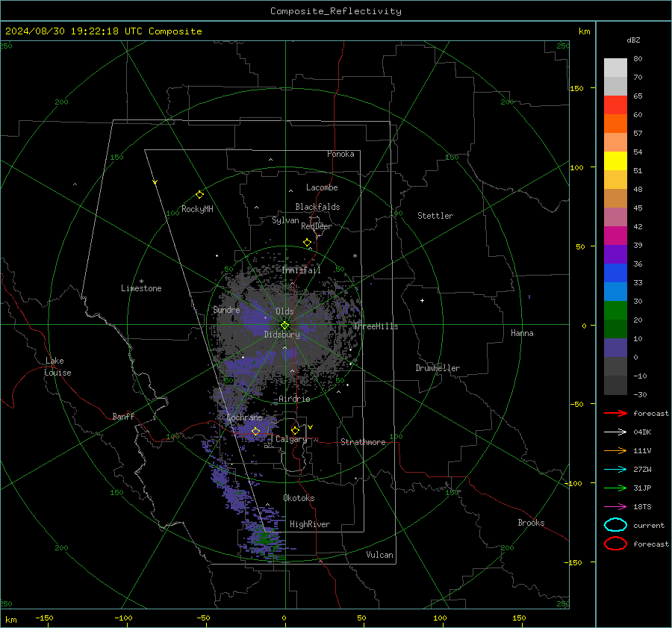
Task: Pick the light gray 80 dBZ swatch
Action: 615,68
